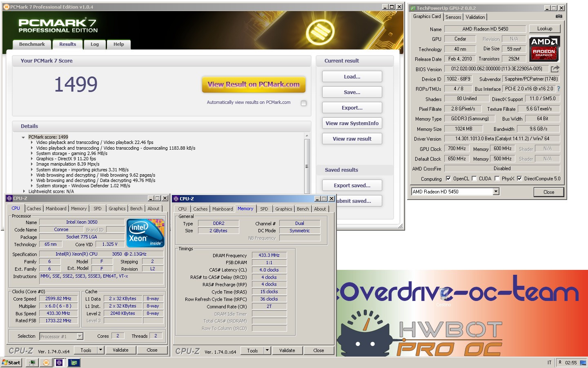This screenshot has height=368, width=588.
Task: Click the AMD Radeon Graphics logo
Action: 544,48
